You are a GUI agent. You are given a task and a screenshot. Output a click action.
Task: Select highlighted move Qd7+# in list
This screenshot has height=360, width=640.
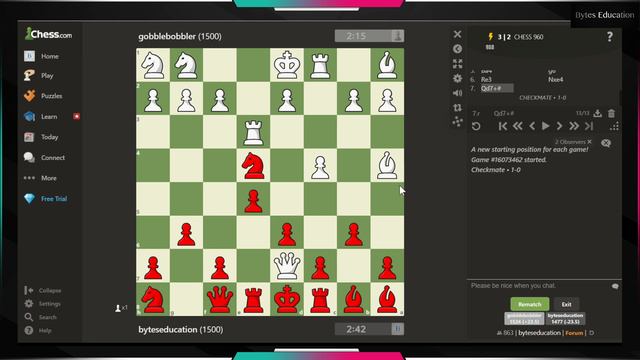(x=496, y=89)
